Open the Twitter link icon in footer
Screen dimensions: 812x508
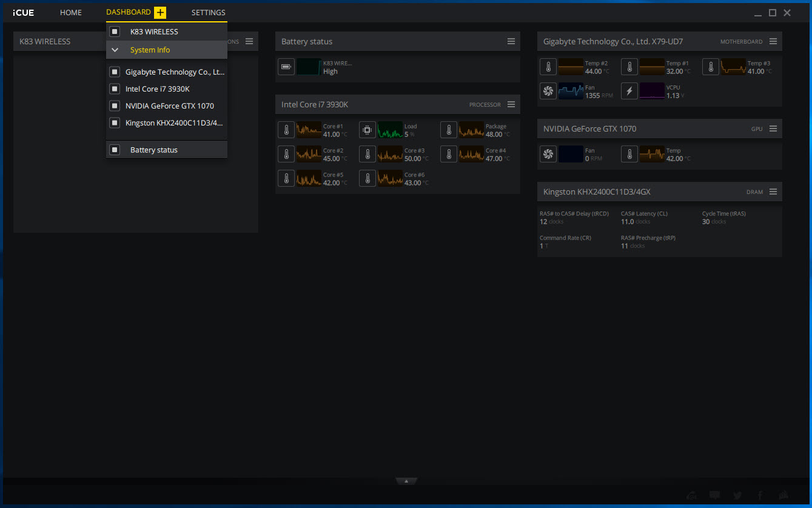737,495
